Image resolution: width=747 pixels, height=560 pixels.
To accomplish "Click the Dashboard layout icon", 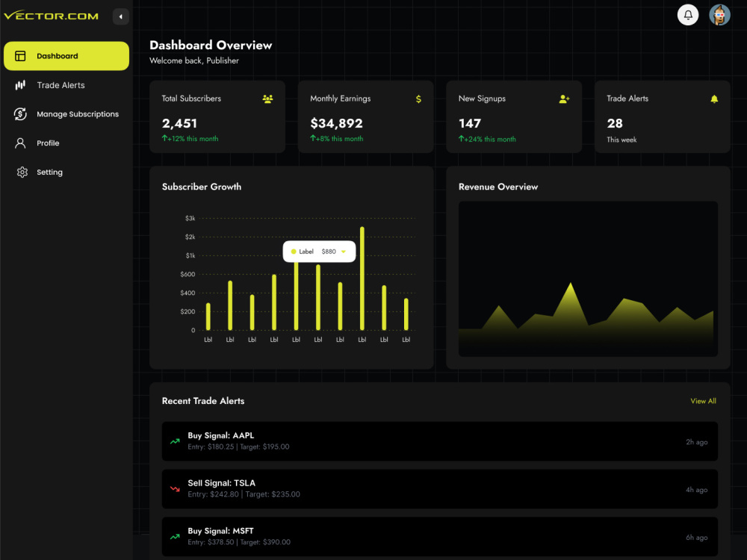I will [20, 56].
